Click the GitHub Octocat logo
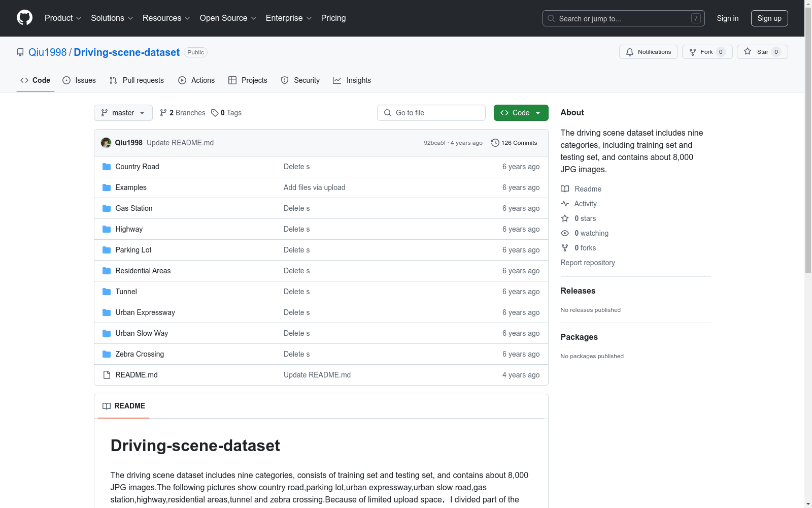Viewport: 812px width, 508px height. [x=24, y=18]
